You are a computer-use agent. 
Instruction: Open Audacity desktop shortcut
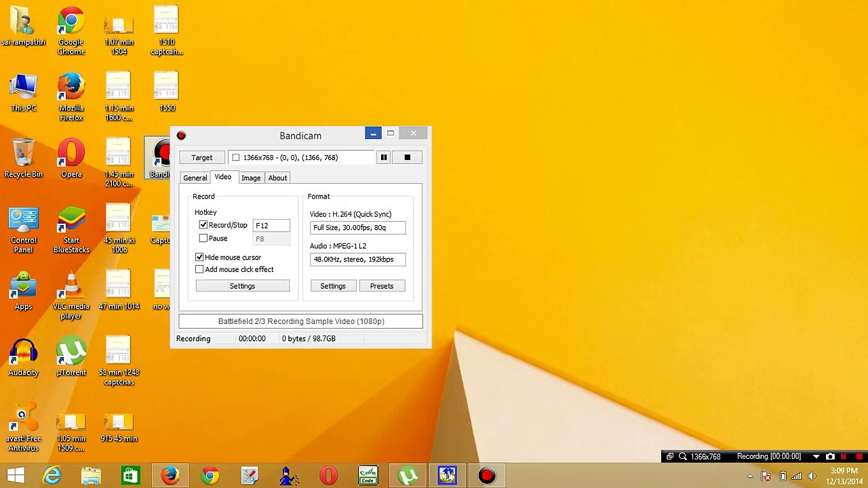[x=23, y=359]
